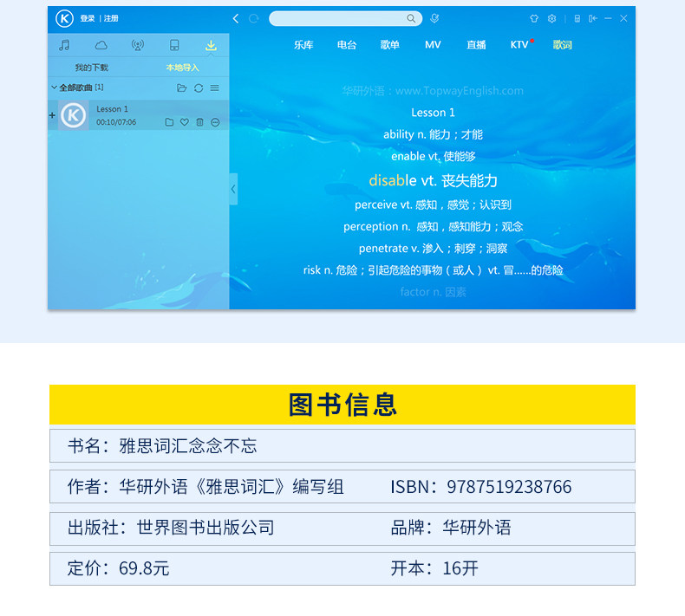Screen dimensions: 685x616
Task: Go back with the left arrow button
Action: (x=236, y=18)
